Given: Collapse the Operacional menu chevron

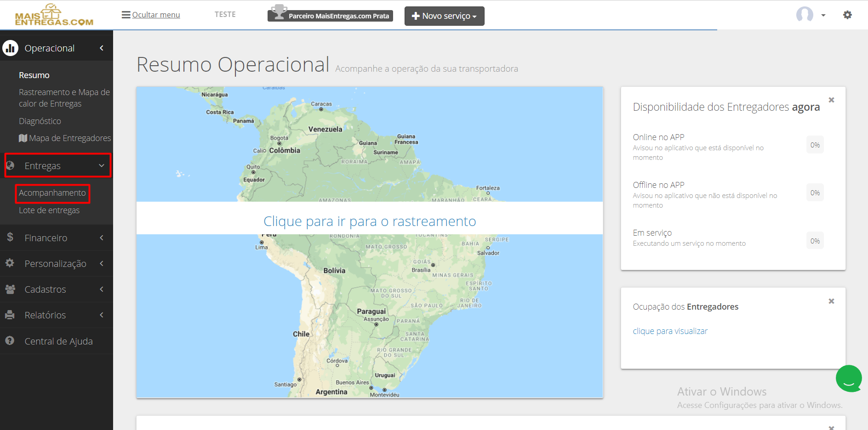Looking at the screenshot, I should pyautogui.click(x=102, y=48).
